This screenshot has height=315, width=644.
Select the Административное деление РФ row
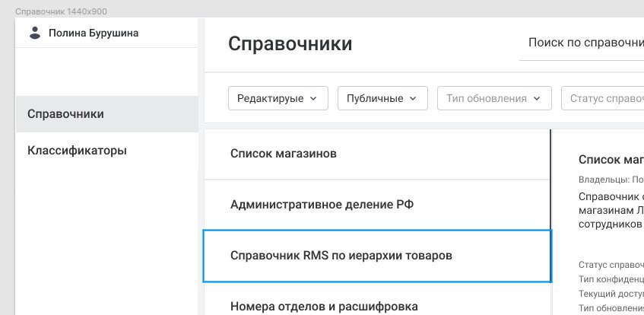[377, 205]
